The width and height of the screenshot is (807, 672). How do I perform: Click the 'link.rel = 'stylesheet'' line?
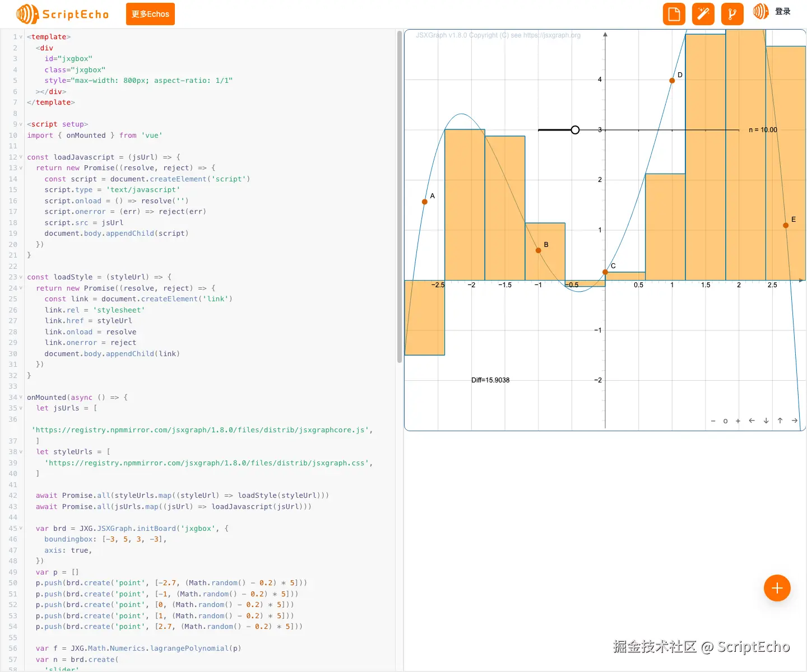95,310
